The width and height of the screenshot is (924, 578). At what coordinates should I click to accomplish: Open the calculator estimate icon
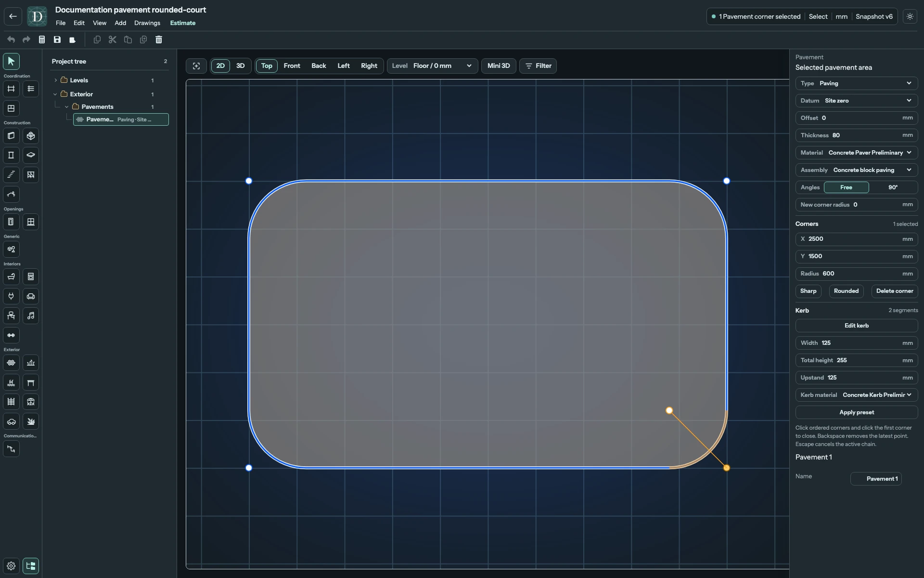[x=42, y=39]
